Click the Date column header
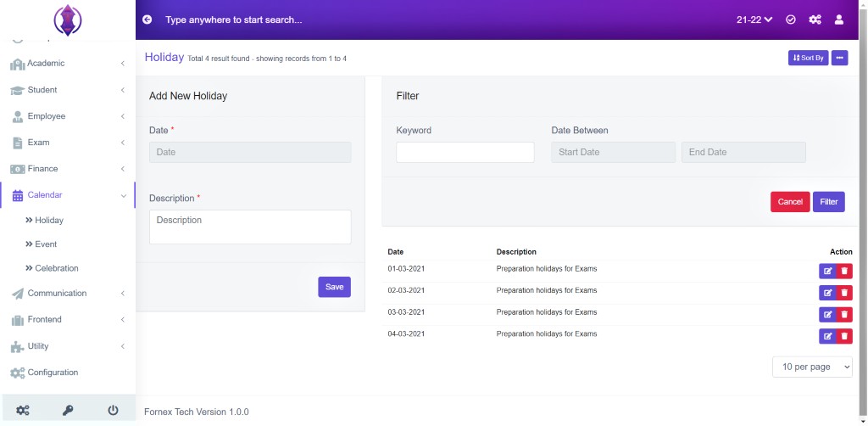Image resolution: width=868 pixels, height=426 pixels. 395,251
